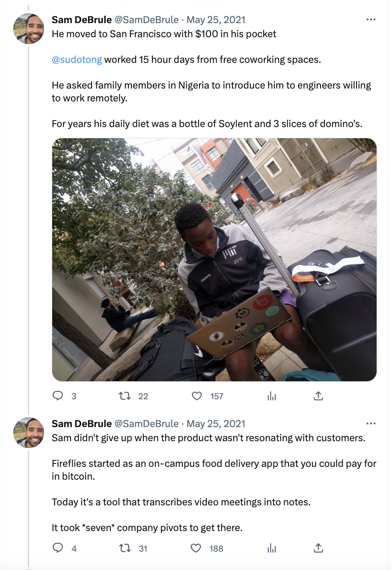The image size is (392, 570).
Task: Open the May 25, 2021 timestamp of second tweet
Action: click(216, 424)
